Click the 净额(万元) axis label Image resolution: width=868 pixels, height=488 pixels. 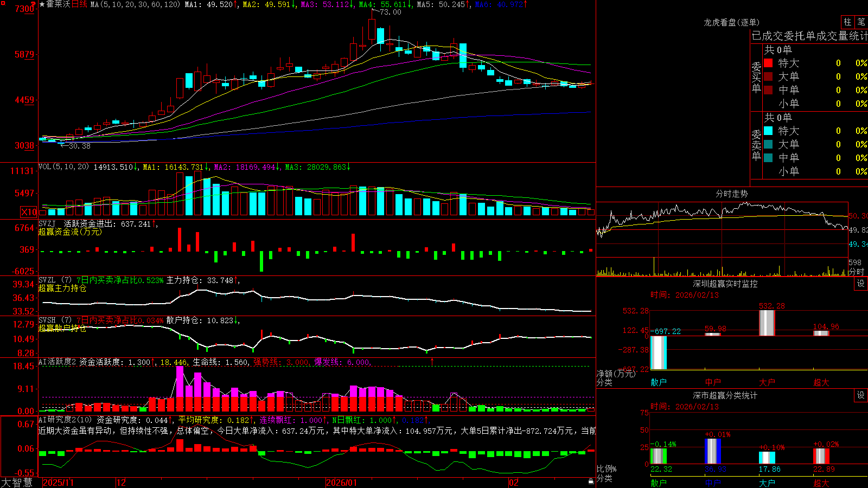(616, 374)
